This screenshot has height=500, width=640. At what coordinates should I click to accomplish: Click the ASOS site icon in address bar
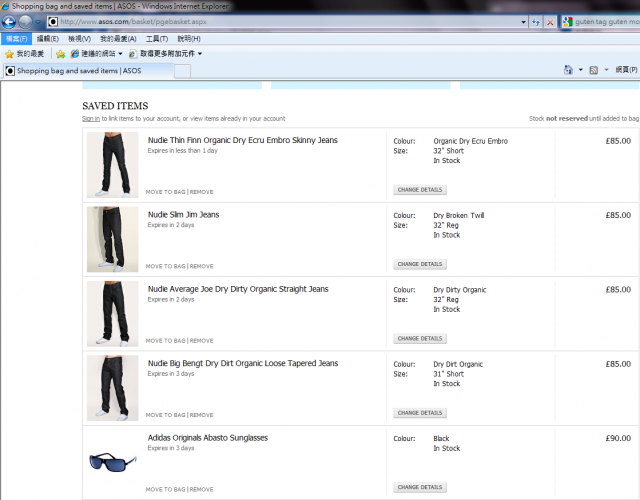click(53, 22)
